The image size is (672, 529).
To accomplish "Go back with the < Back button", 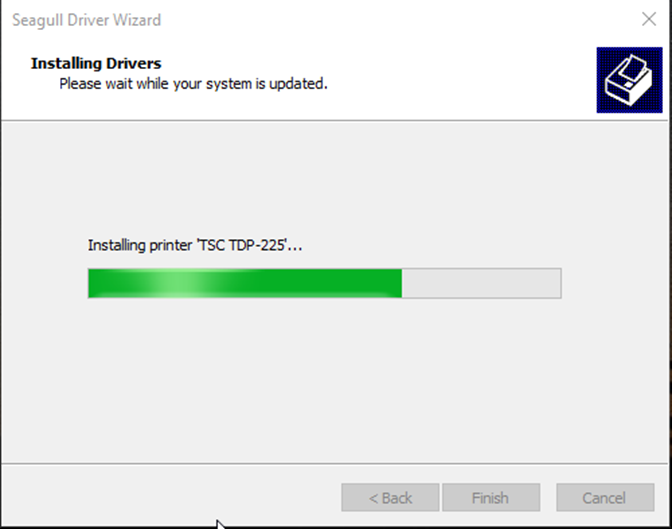I will pos(390,498).
